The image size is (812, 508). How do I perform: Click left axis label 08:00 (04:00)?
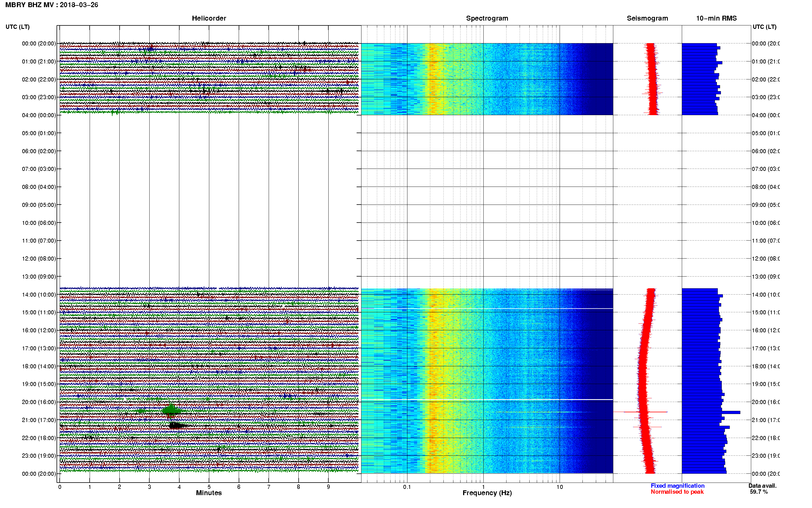(x=39, y=187)
